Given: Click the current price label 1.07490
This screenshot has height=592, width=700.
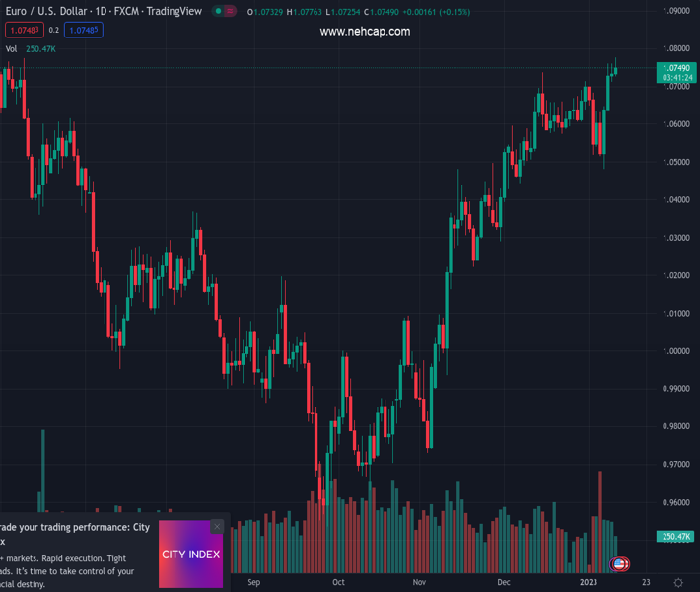Looking at the screenshot, I should pyautogui.click(x=674, y=67).
